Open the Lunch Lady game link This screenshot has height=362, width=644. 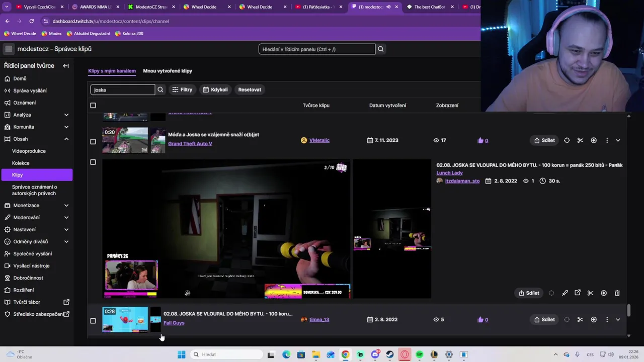tap(449, 173)
